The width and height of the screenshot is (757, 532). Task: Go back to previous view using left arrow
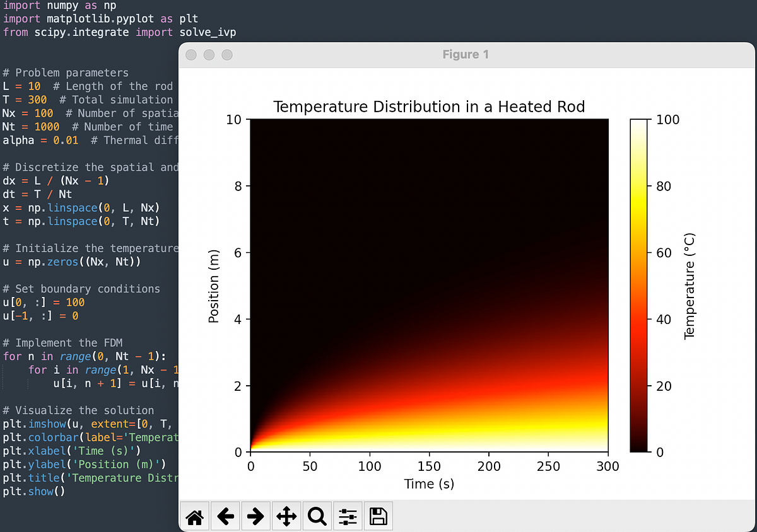tap(225, 516)
